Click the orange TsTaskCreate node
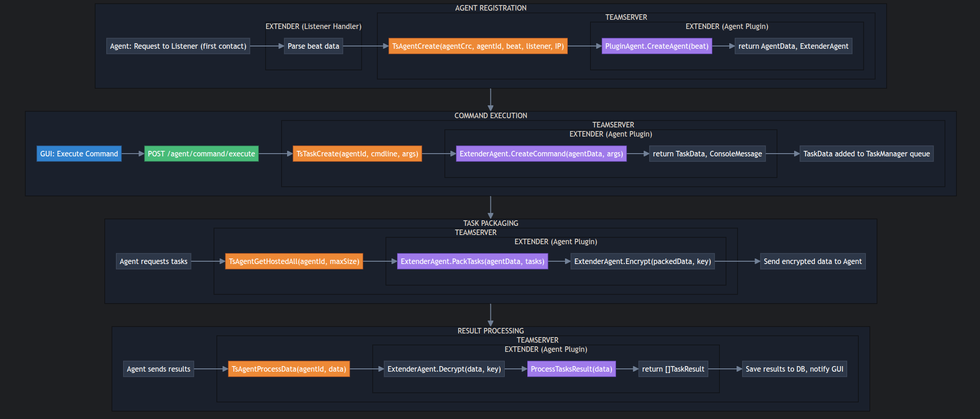The height and width of the screenshot is (419, 980). (357, 154)
